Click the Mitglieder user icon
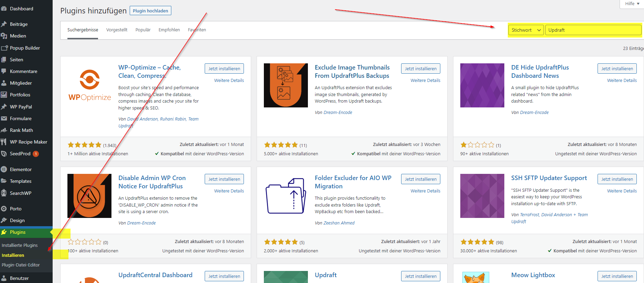 tap(4, 83)
